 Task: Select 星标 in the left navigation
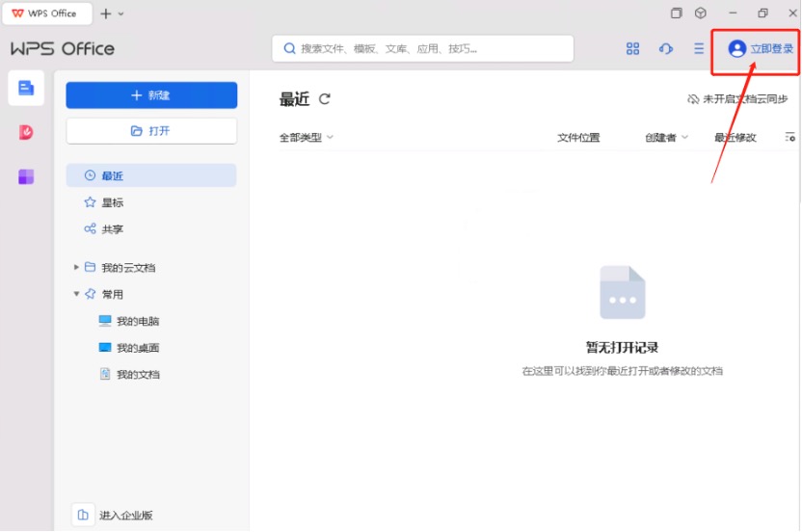coord(112,202)
